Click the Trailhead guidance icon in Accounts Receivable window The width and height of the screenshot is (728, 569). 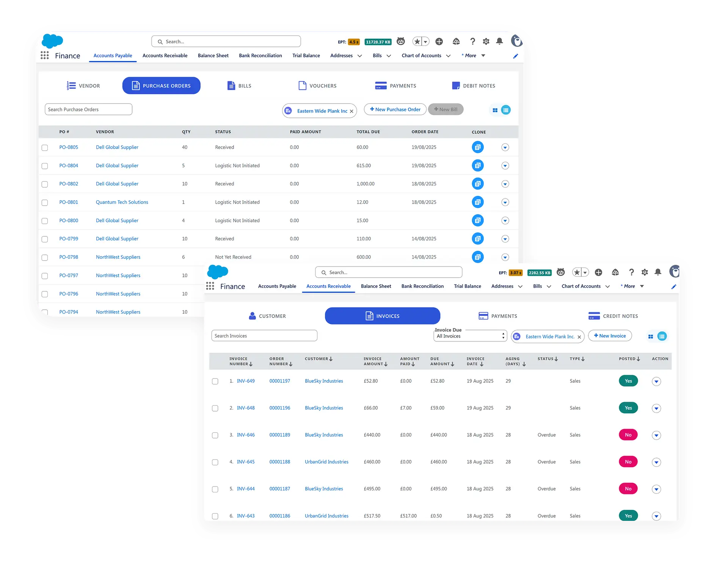(615, 272)
